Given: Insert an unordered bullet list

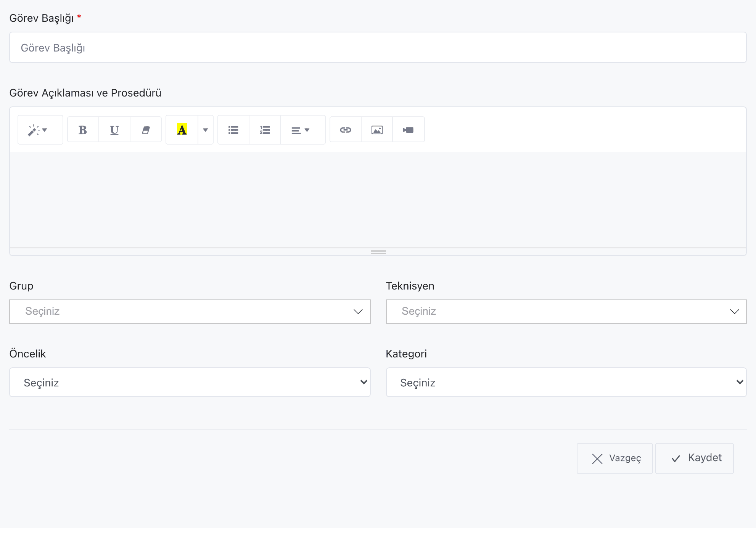Looking at the screenshot, I should (x=233, y=130).
